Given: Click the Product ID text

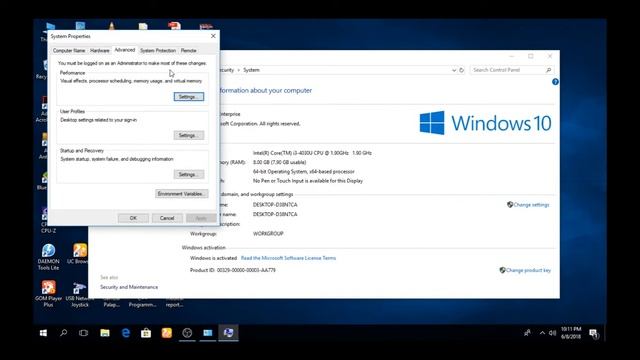Looking at the screenshot, I should tap(233, 270).
